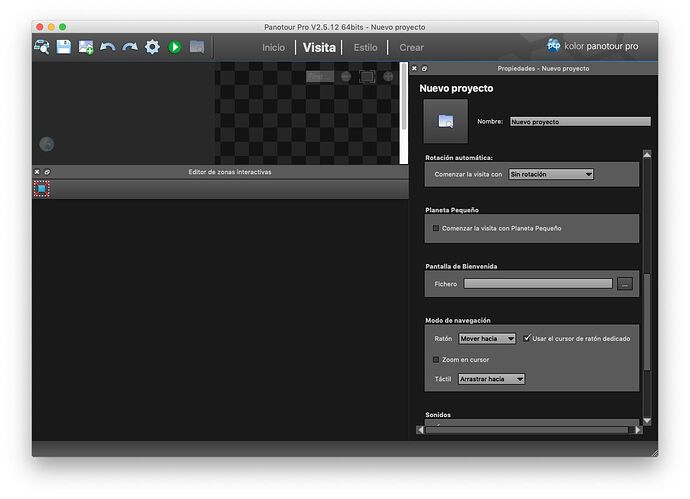Viewport: 690px width, 499px height.
Task: Click the Sonidos section heading
Action: [x=438, y=415]
